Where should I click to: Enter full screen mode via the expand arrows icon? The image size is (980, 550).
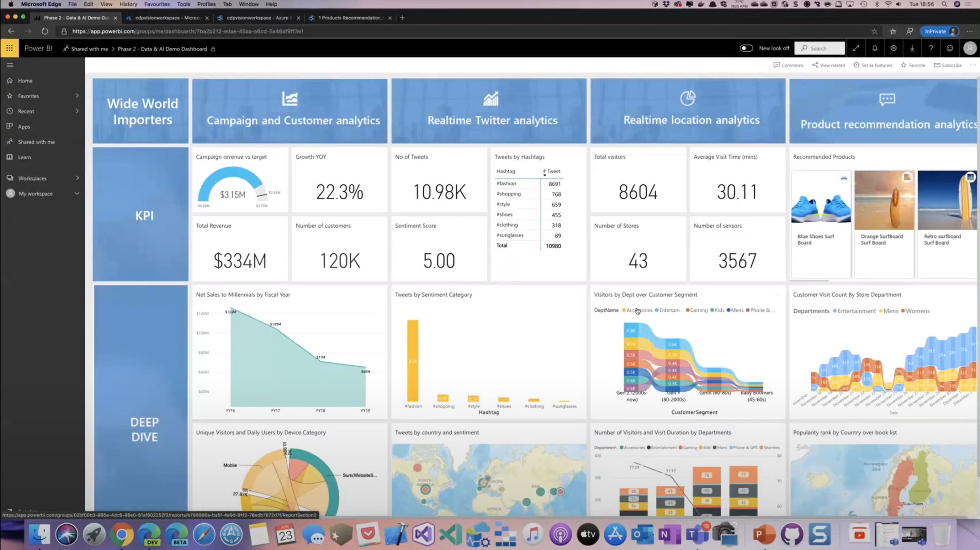click(856, 48)
